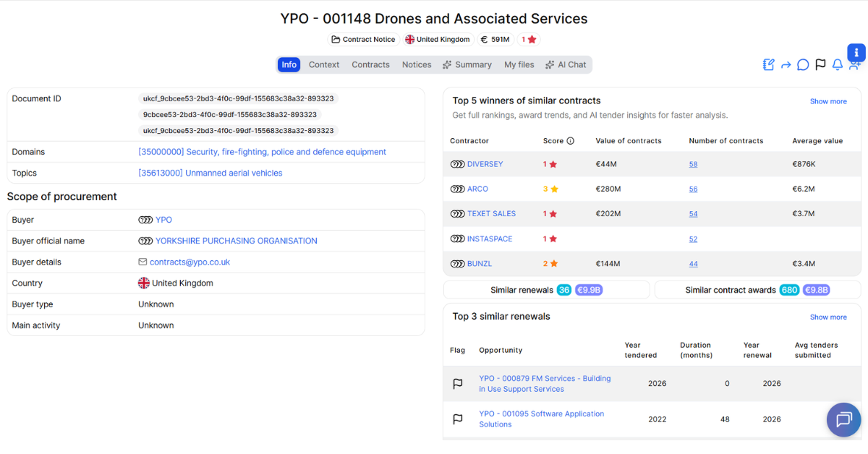Open the ARCO contractor link

pyautogui.click(x=477, y=189)
